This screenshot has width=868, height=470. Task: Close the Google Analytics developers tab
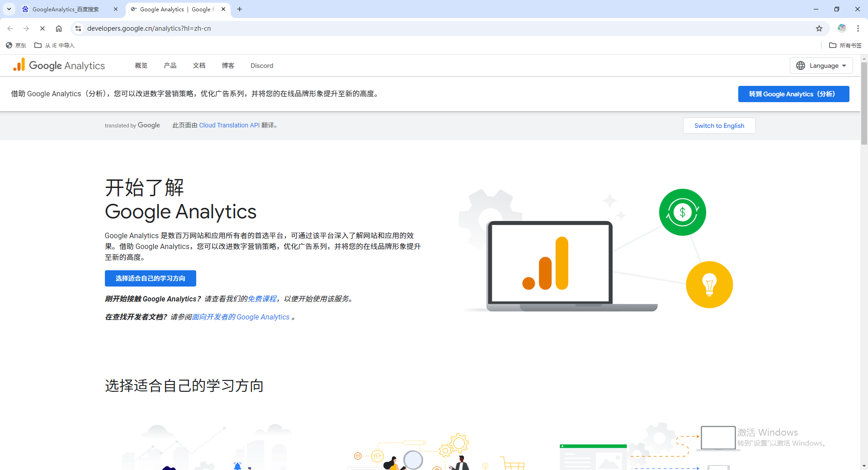(x=223, y=9)
